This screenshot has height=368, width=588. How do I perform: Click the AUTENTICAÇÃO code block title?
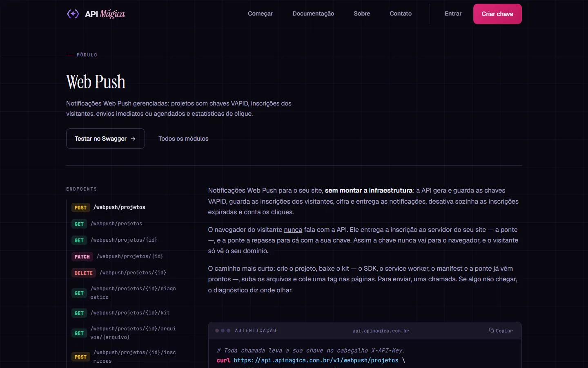tap(256, 330)
